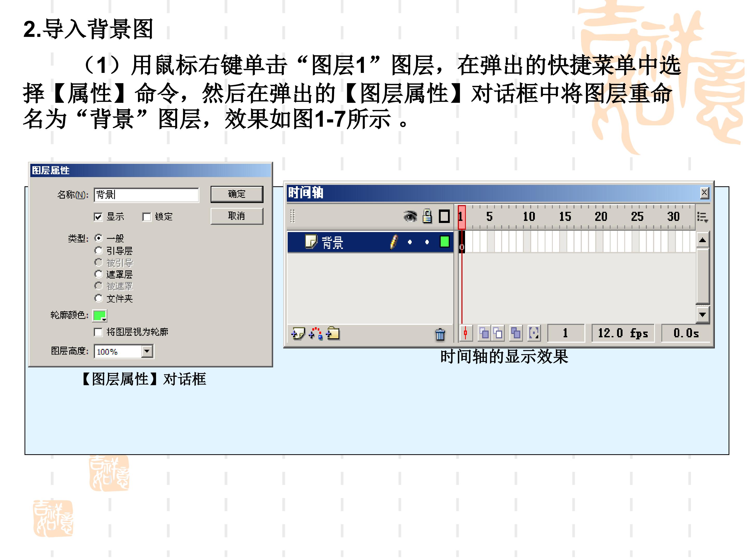Click the Add Motion Guide icon
Image resolution: width=747 pixels, height=560 pixels.
click(x=316, y=333)
